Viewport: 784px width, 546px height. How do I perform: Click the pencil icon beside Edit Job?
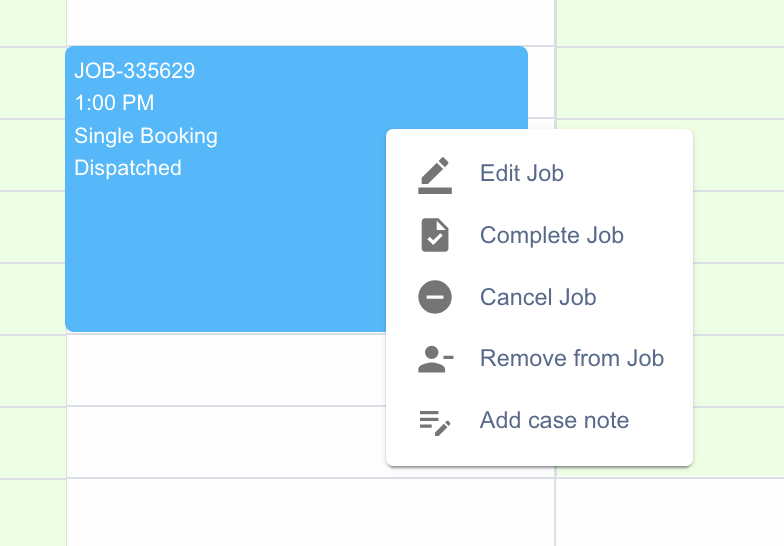coord(434,176)
